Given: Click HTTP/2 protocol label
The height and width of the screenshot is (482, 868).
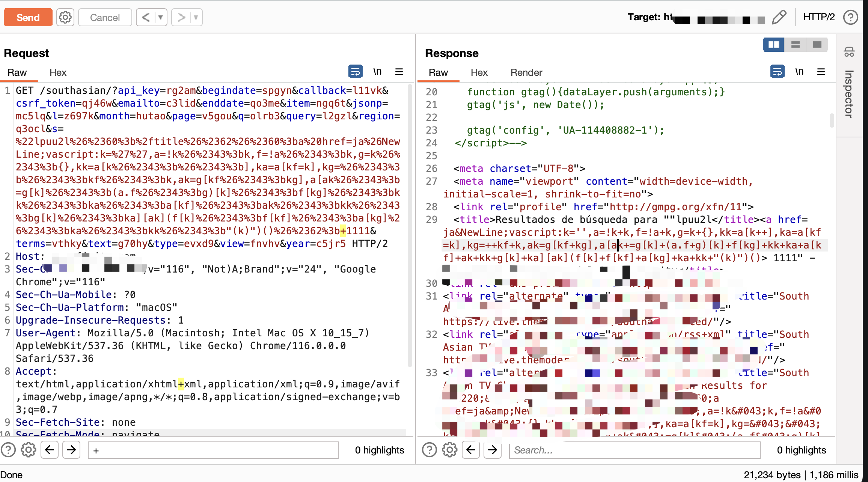Looking at the screenshot, I should (818, 17).
